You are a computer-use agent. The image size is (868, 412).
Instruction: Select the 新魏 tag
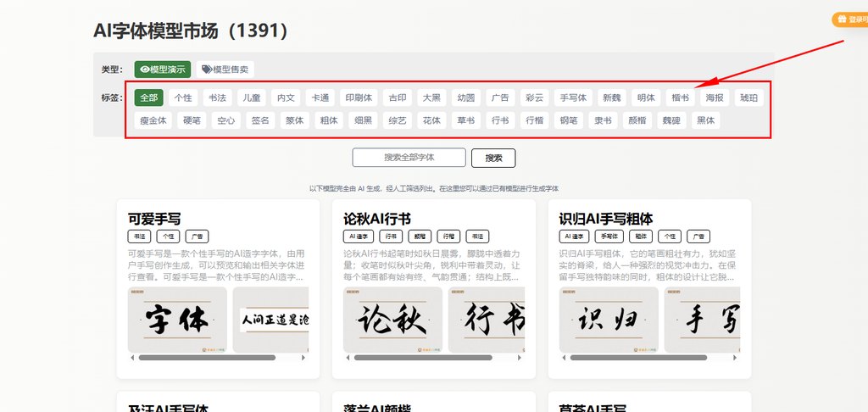[x=612, y=98]
